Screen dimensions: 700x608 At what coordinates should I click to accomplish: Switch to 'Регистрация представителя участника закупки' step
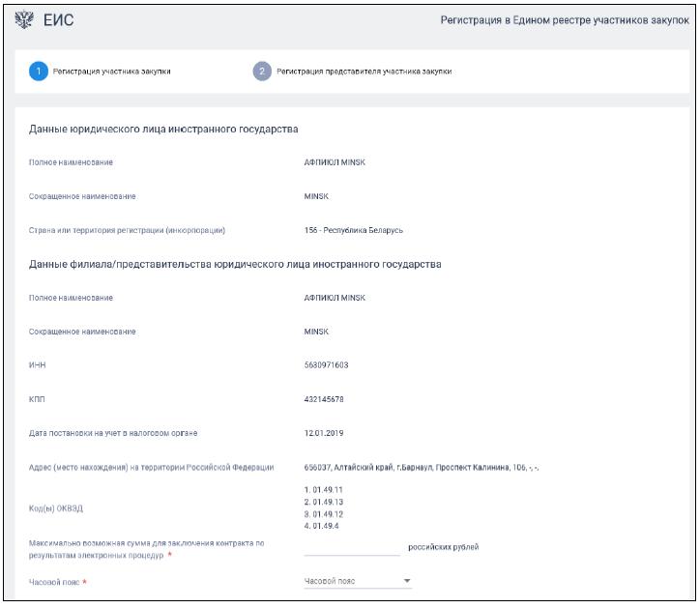[364, 71]
